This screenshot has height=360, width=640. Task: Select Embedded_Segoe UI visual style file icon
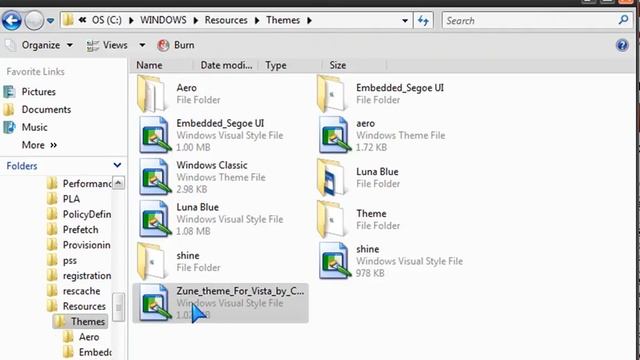[154, 135]
